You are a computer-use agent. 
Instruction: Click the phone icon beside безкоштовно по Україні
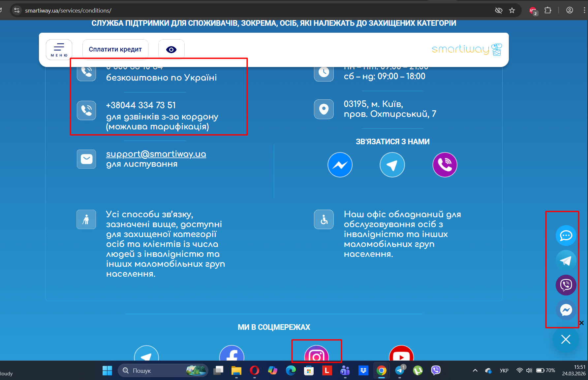tap(86, 72)
